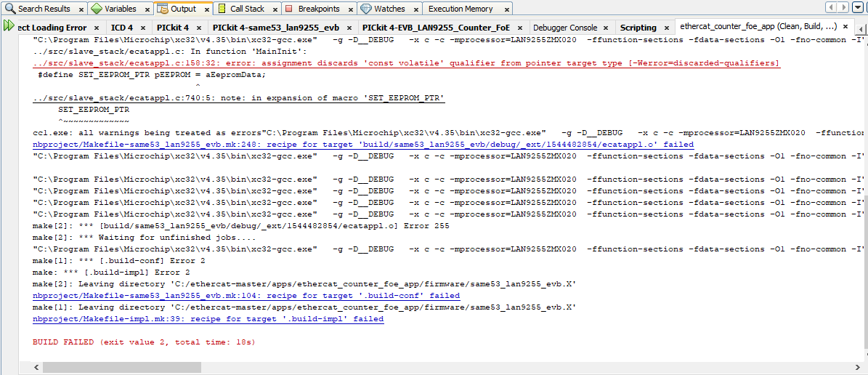Viewport: 868px width, 375px height.
Task: Click the yellow Call Stack icon
Action: click(222, 9)
